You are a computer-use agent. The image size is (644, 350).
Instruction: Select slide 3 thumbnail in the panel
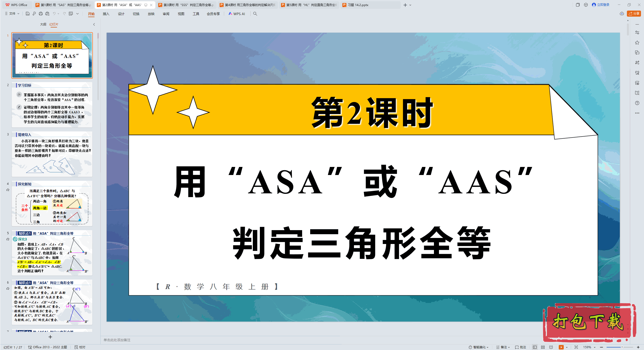coord(52,154)
